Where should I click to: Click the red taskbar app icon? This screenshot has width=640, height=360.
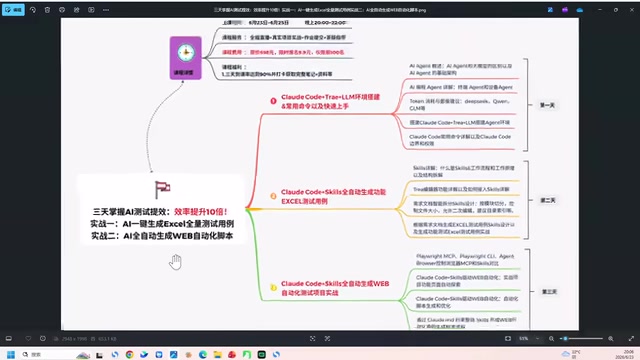[232, 354]
